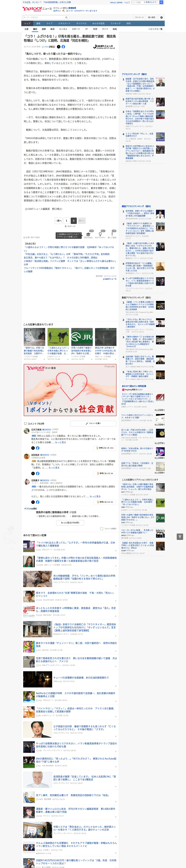Open the 速報 tab
The height and width of the screenshot is (868, 186).
pyautogui.click(x=38, y=23)
